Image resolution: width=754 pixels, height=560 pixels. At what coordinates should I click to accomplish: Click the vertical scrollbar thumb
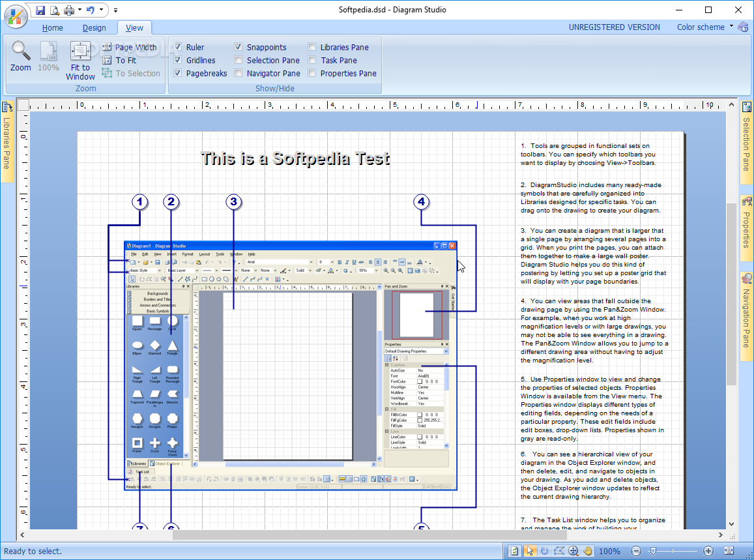point(731,294)
